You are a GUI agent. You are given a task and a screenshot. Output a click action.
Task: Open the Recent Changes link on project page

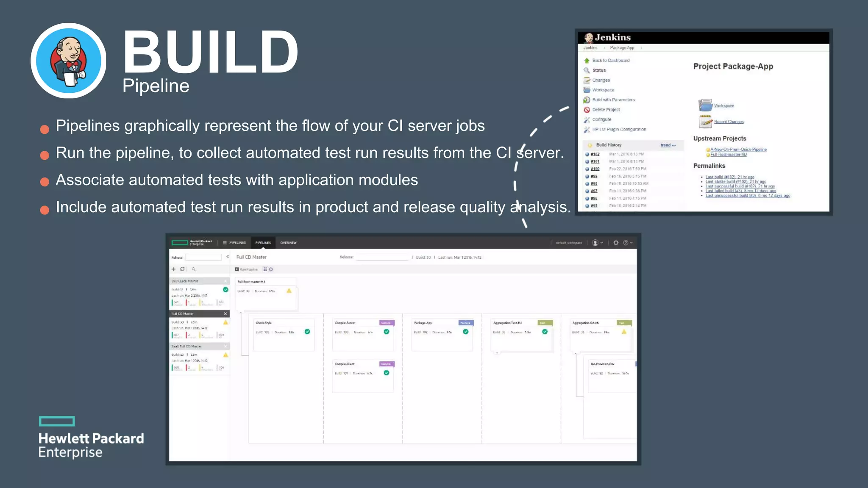[729, 122]
